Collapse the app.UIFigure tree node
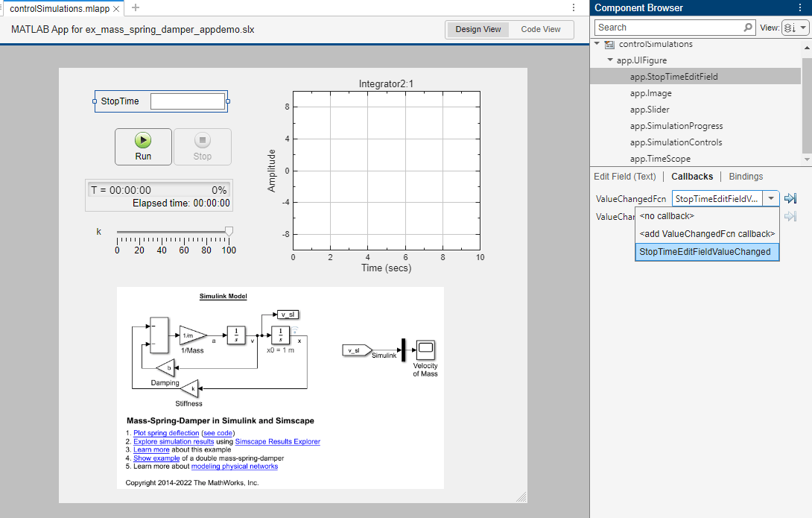Image resolution: width=812 pixels, height=518 pixels. point(611,60)
